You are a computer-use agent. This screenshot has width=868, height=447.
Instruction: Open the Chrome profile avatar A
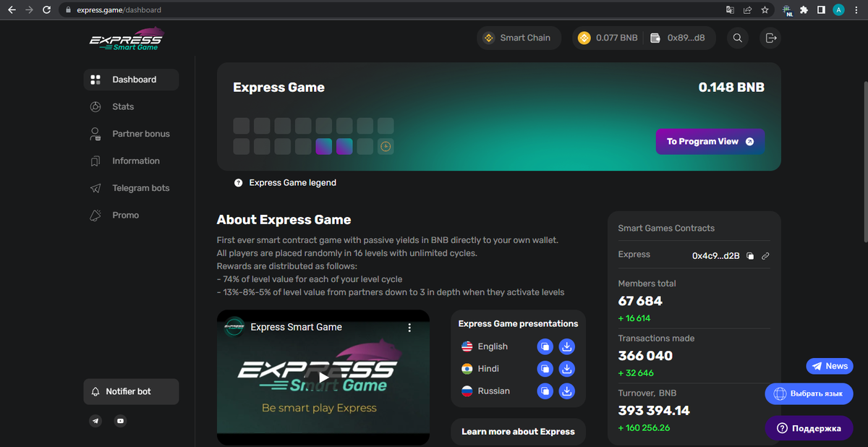pos(838,10)
